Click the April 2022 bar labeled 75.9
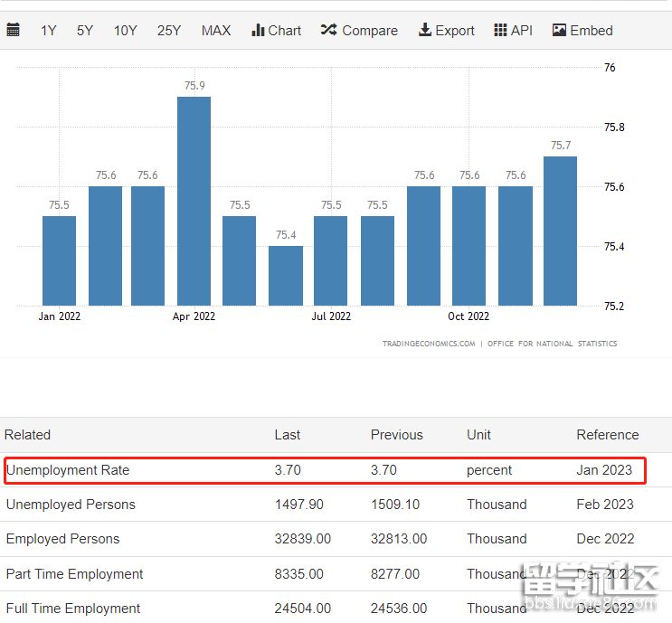The height and width of the screenshot is (623, 672). click(x=194, y=201)
